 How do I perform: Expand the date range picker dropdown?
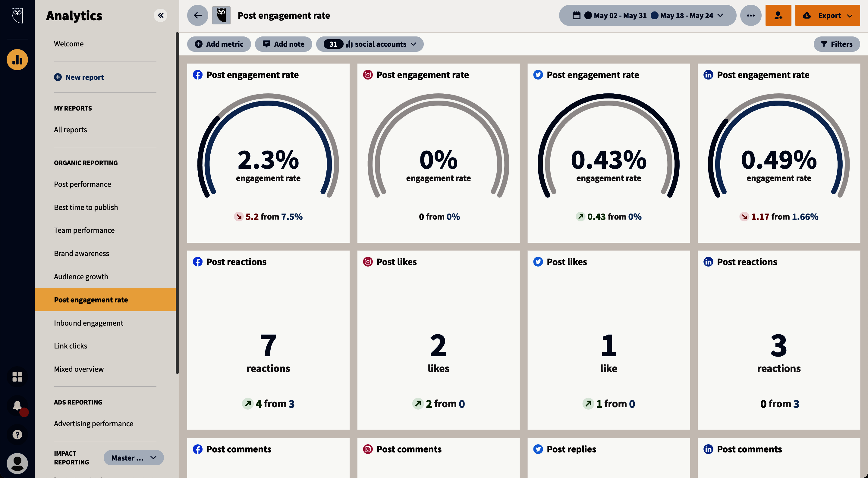647,15
